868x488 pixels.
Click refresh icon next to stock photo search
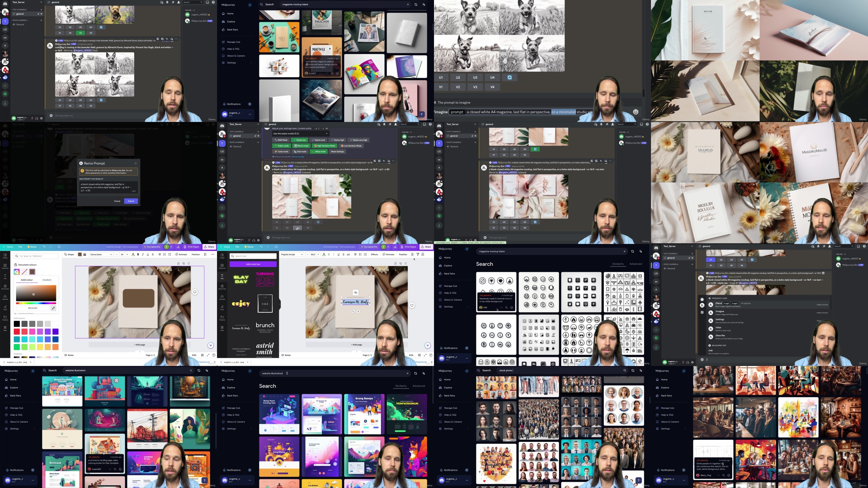pyautogui.click(x=633, y=370)
